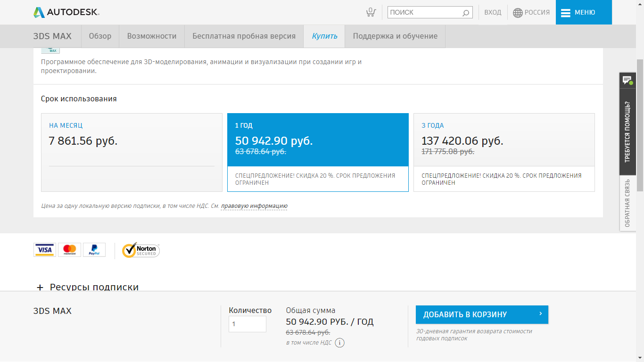Click the globe region icon
This screenshot has height=362, width=644.
[518, 13]
